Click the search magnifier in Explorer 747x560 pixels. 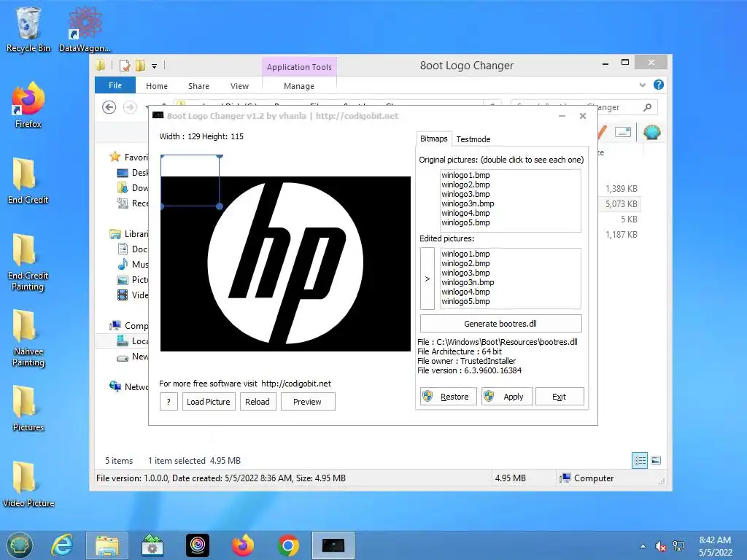pos(647,107)
